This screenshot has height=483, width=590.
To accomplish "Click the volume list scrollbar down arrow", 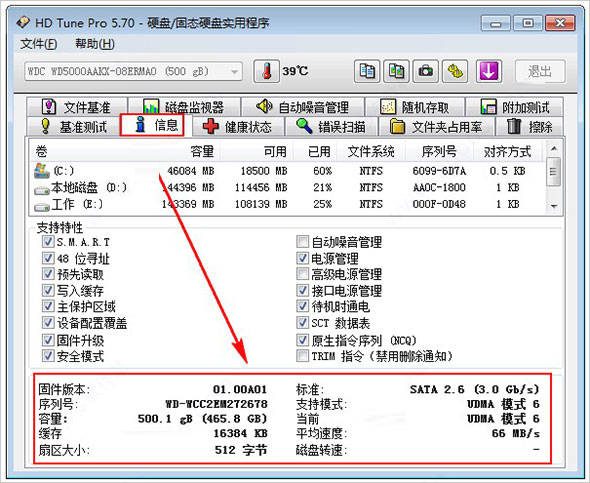I will tap(554, 206).
